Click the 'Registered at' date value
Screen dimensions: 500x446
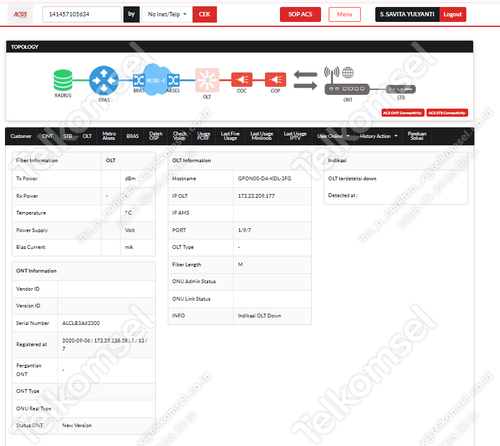(x=105, y=344)
